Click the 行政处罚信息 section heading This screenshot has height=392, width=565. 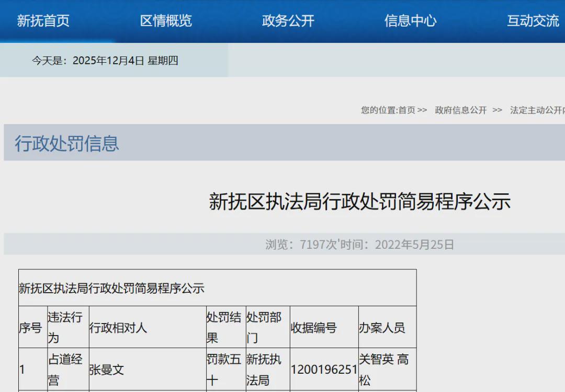67,143
